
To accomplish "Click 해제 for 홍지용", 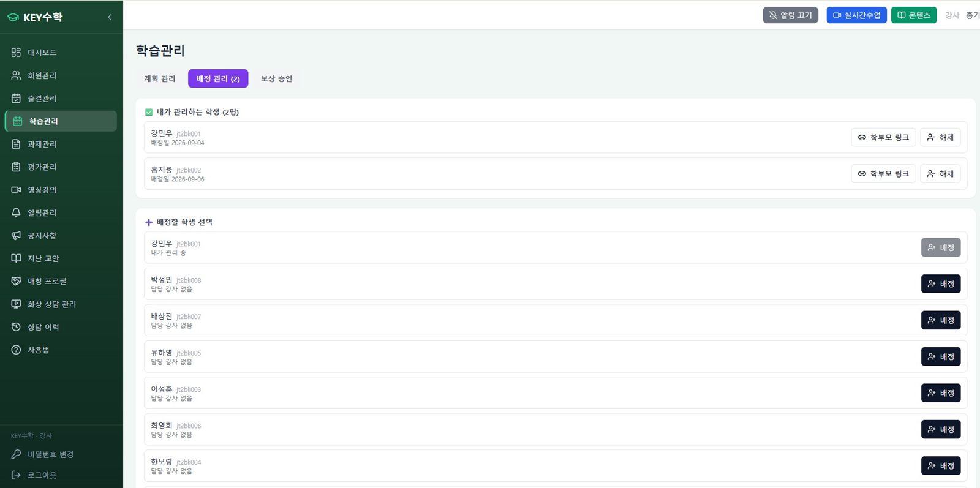I will [x=940, y=174].
